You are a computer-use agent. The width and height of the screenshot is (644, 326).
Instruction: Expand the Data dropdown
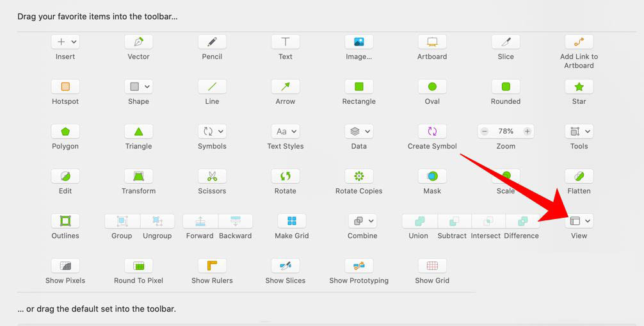pos(359,131)
